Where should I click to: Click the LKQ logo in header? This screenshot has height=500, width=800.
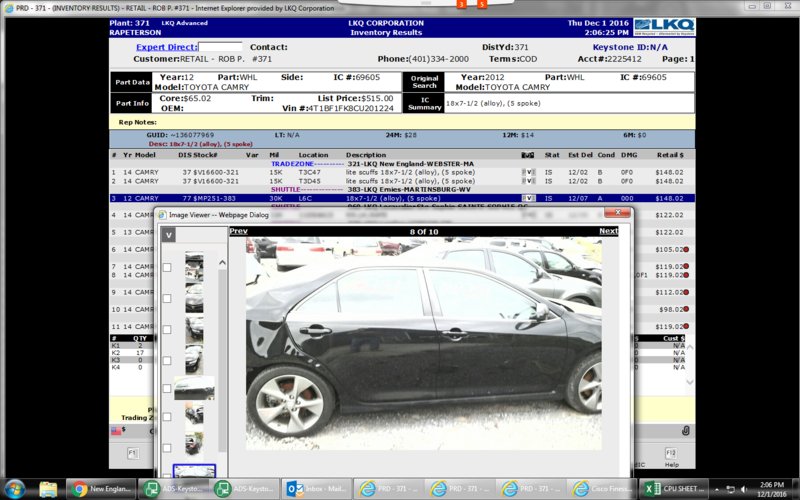click(x=664, y=27)
